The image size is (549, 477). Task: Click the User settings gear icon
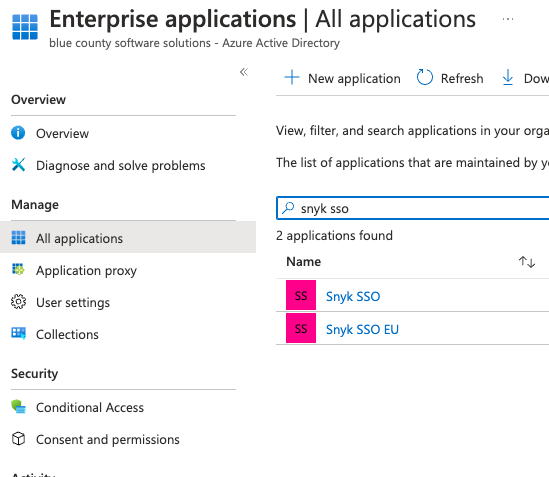19,302
